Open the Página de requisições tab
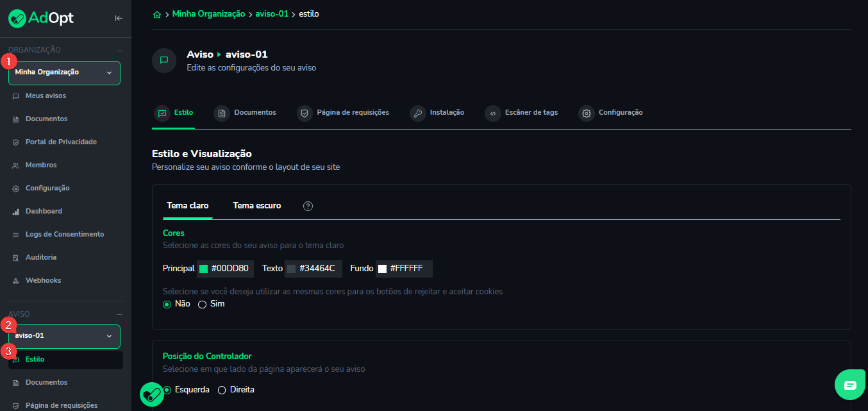The height and width of the screenshot is (411, 868). pyautogui.click(x=353, y=113)
